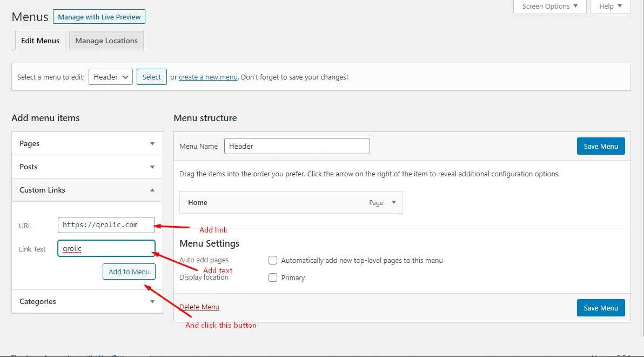This screenshot has width=644, height=357.
Task: Open the Home menu item options arrow
Action: pos(393,203)
